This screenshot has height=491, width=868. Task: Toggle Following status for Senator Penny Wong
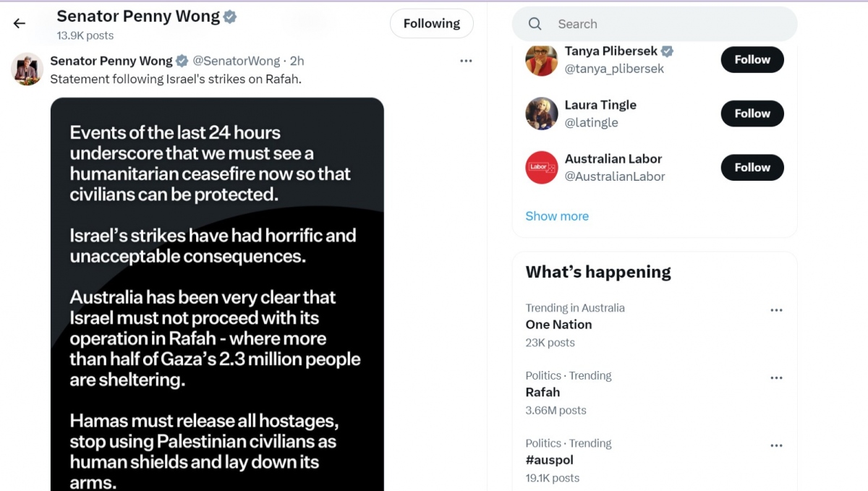coord(431,23)
